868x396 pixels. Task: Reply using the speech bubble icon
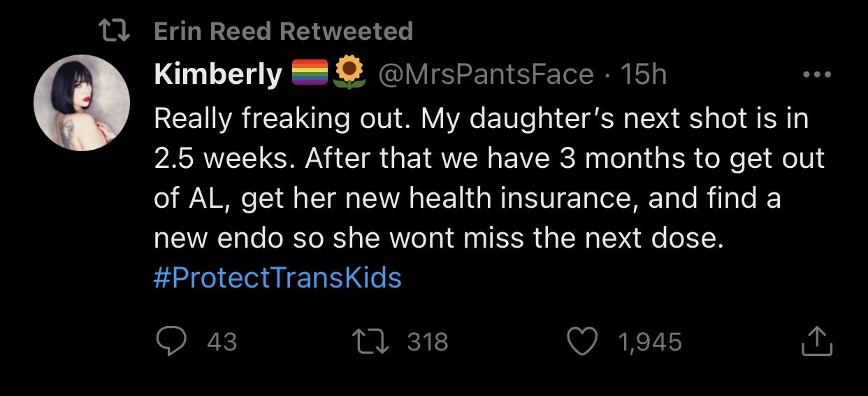pyautogui.click(x=171, y=341)
